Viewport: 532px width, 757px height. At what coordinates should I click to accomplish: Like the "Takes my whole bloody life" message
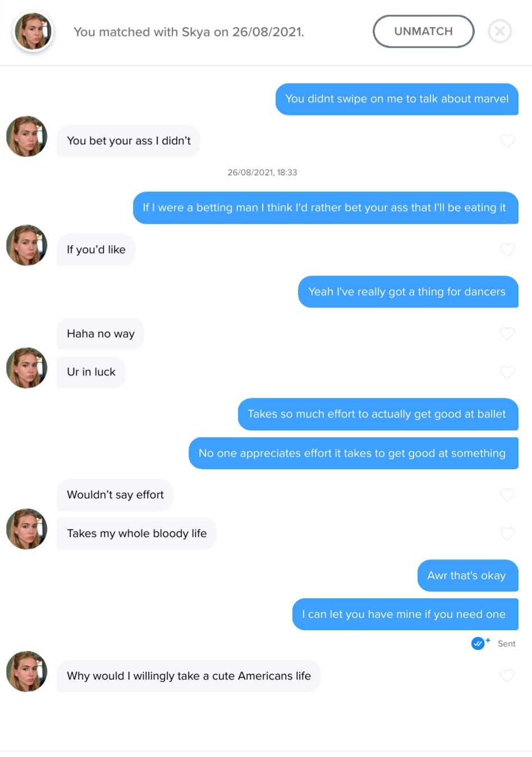coord(507,533)
